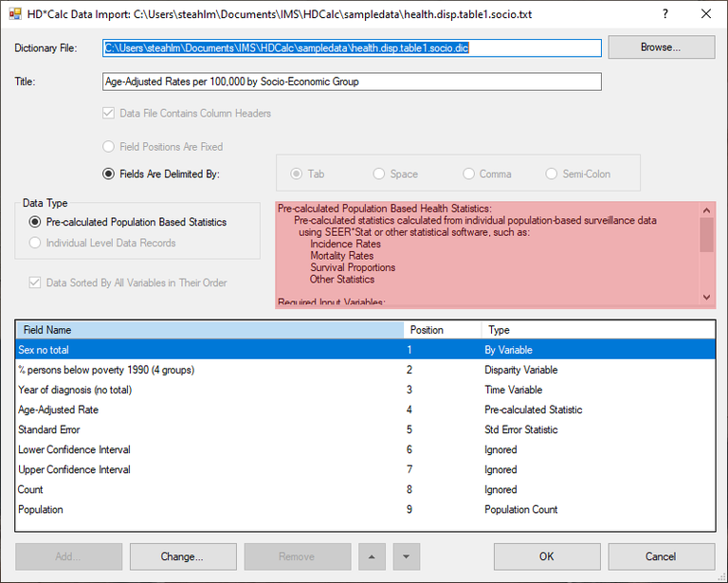Image resolution: width=728 pixels, height=583 pixels.
Task: Click the Title text field
Action: (x=352, y=82)
